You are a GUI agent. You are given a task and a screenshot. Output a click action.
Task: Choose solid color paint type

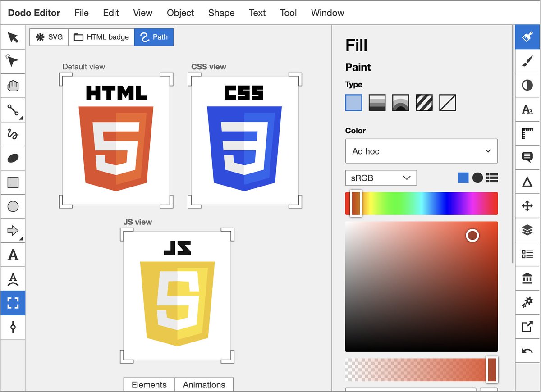click(354, 103)
